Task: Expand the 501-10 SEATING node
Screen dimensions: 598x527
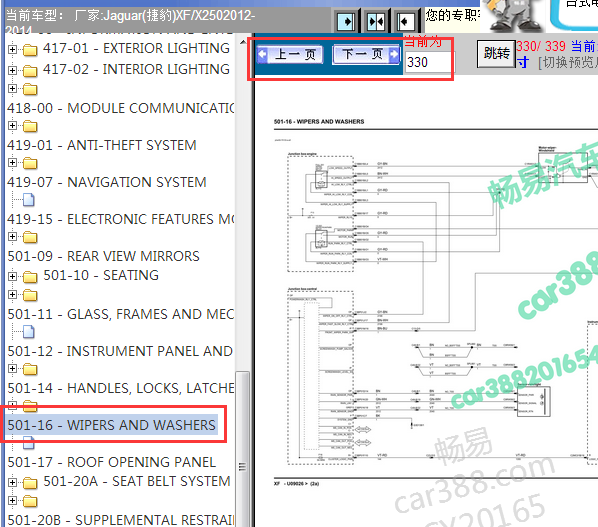Action: click(12, 276)
